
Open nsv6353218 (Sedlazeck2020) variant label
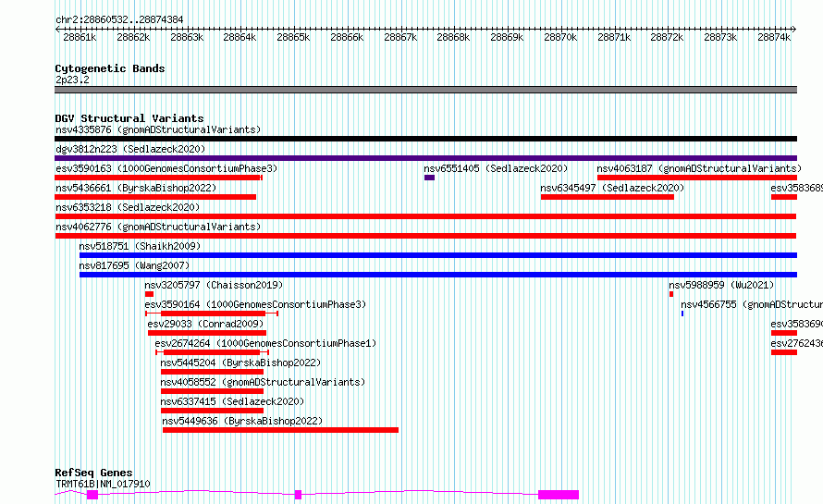[128, 207]
